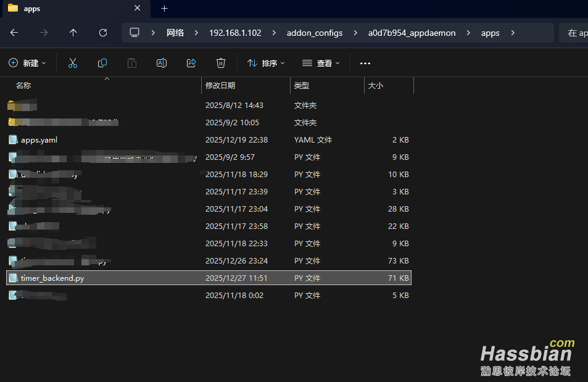Click the Share icon in toolbar
This screenshot has width=588, height=382.
click(x=191, y=63)
